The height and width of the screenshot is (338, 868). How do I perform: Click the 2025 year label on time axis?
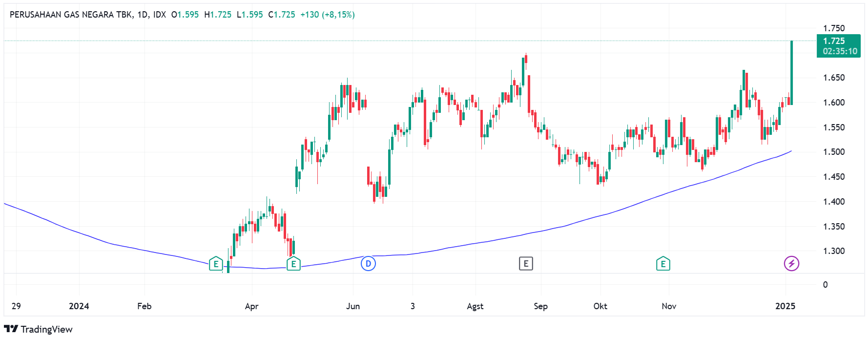tap(785, 306)
